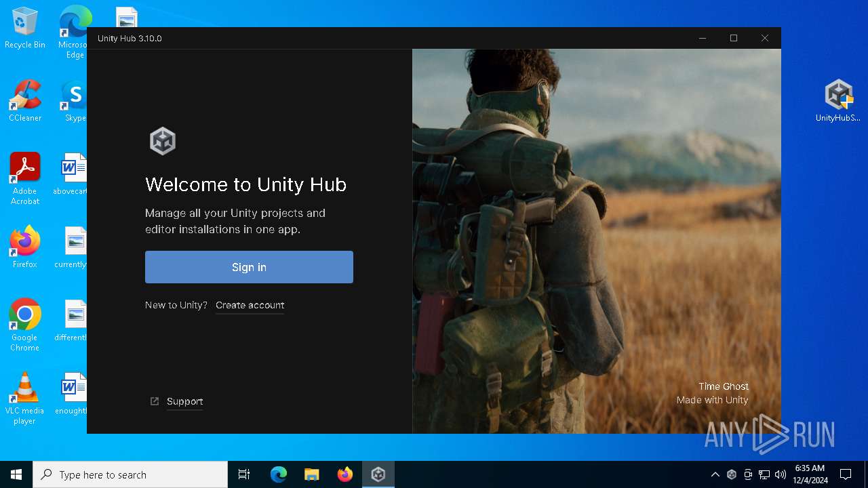868x488 pixels.
Task: Select the 'different' image file icon
Action: click(x=72, y=321)
